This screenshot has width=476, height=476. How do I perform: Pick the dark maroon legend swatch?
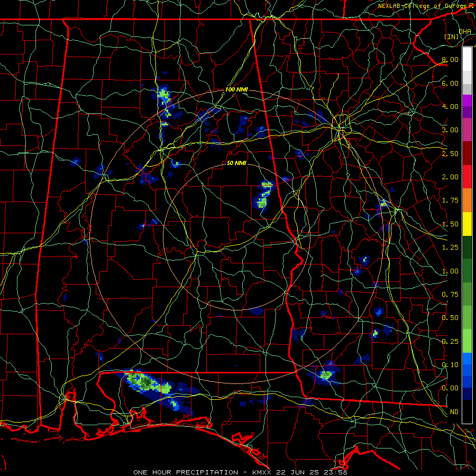click(467, 153)
